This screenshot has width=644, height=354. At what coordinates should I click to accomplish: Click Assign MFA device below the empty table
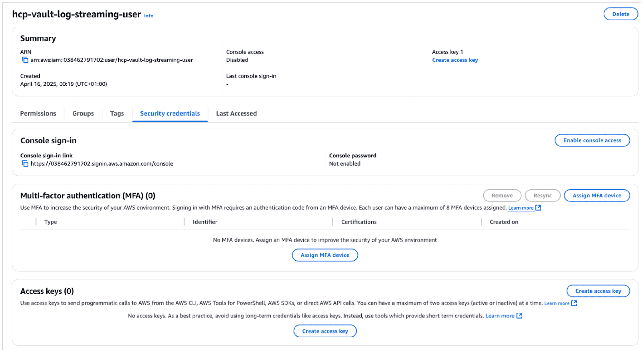pyautogui.click(x=325, y=255)
